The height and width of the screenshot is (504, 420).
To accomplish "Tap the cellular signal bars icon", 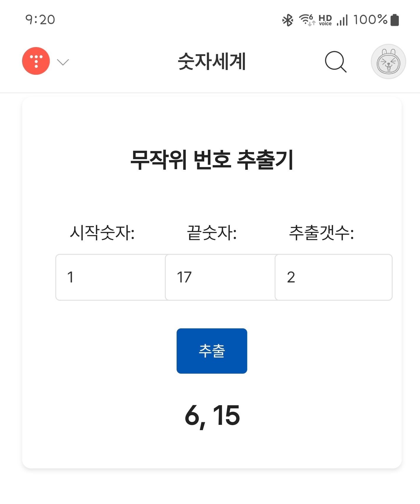I will pos(342,20).
